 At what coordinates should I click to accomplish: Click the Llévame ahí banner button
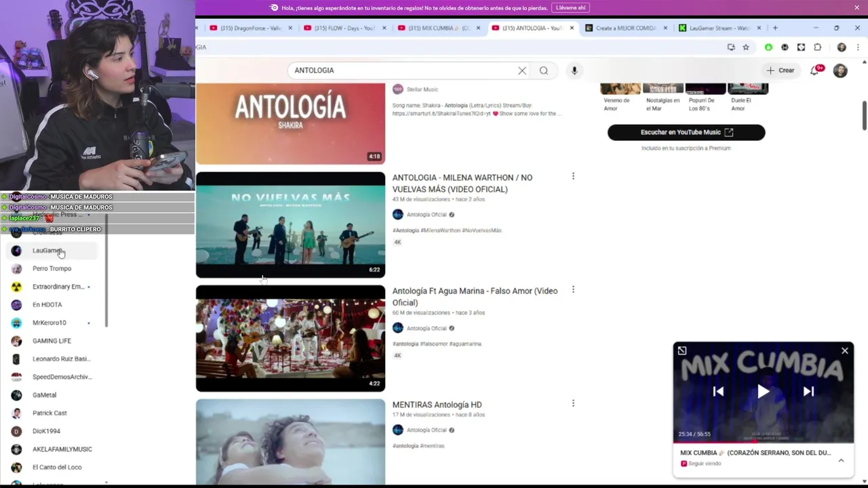coord(570,7)
